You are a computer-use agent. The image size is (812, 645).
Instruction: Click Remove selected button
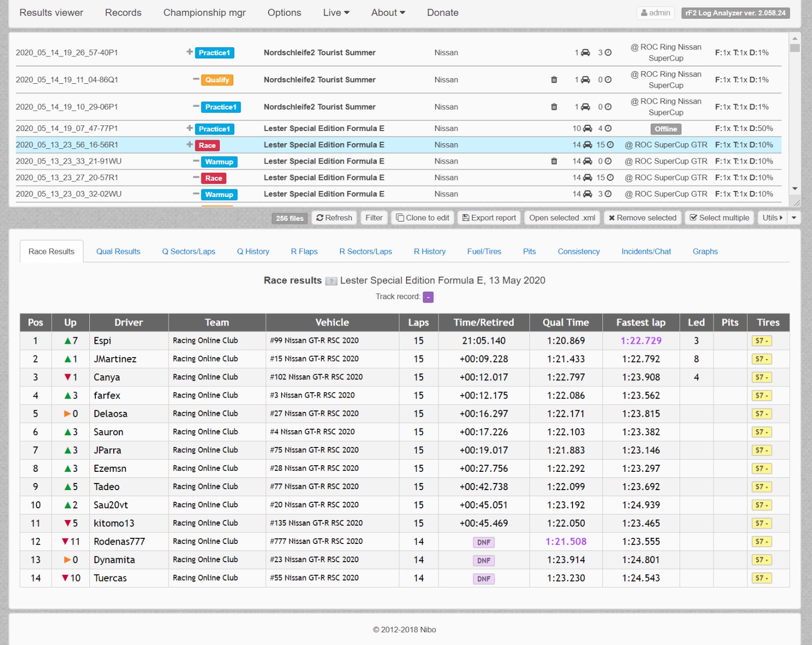642,218
